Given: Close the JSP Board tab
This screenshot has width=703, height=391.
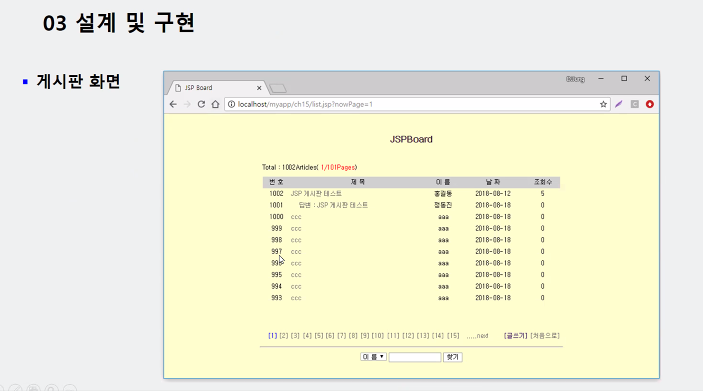Looking at the screenshot, I should coord(259,88).
